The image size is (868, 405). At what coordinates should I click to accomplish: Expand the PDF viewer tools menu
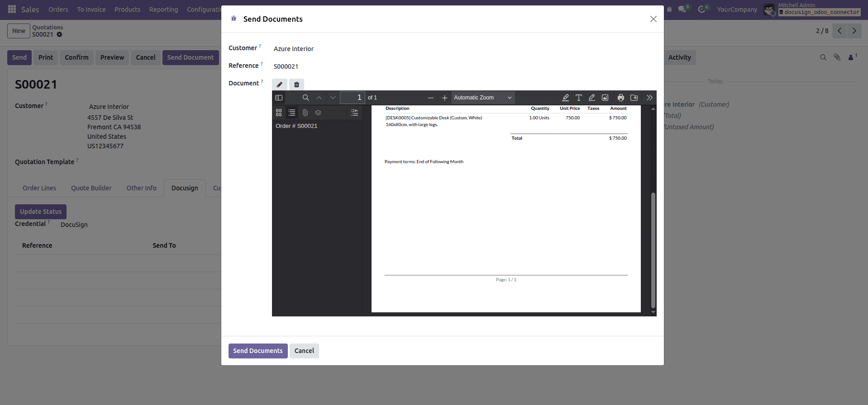(x=649, y=98)
